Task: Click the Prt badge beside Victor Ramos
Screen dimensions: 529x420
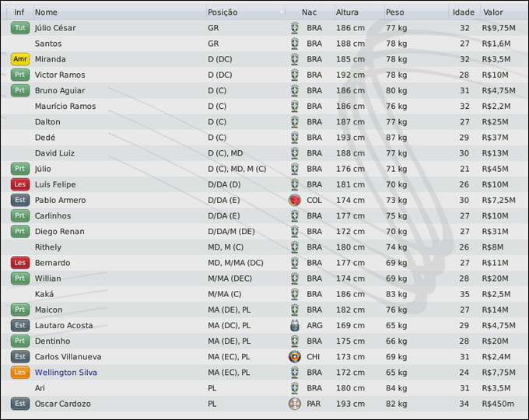Action: (x=20, y=75)
